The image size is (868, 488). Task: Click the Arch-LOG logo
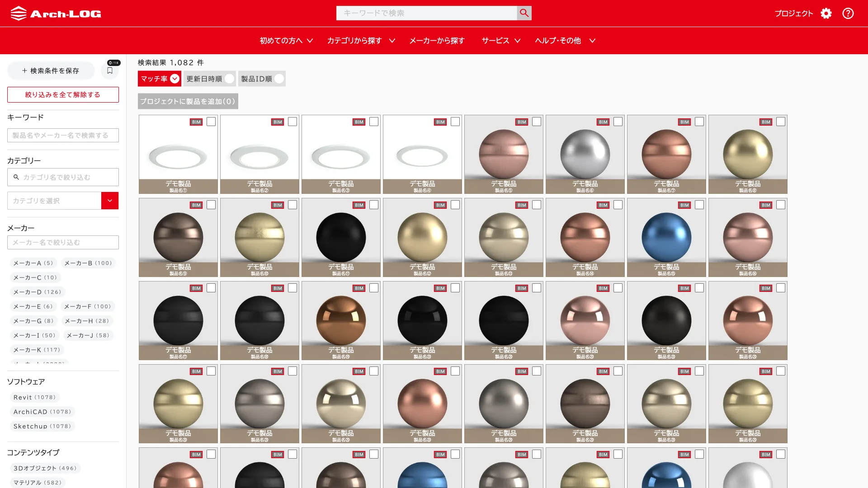tap(56, 14)
